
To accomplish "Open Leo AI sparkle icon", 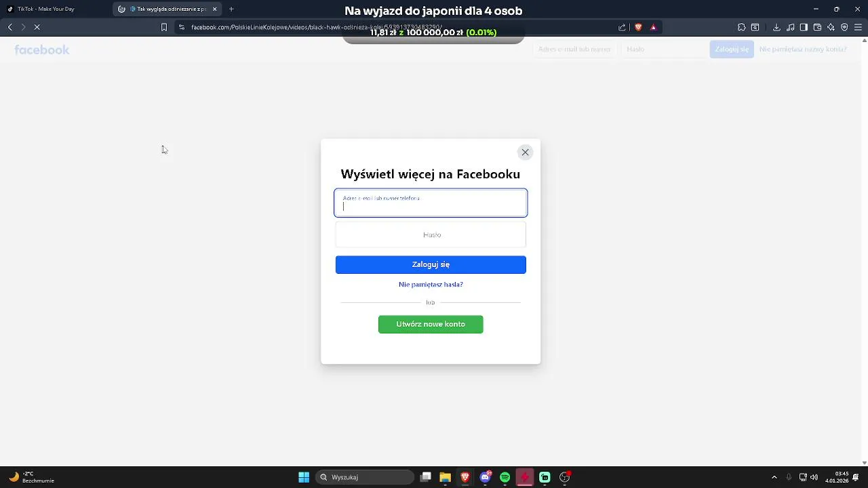I will [831, 27].
